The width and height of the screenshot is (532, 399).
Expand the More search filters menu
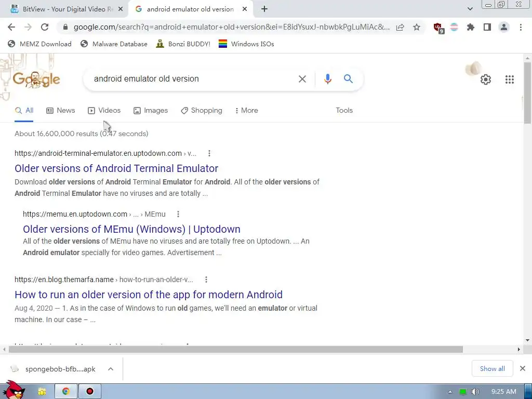(247, 110)
